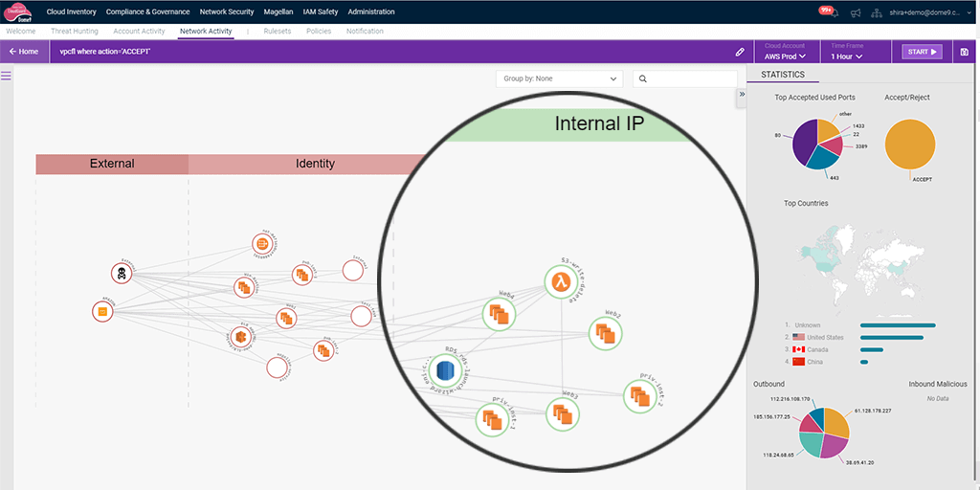Select the pub-inst-1 instance node
This screenshot has height=490, width=980.
point(301,275)
